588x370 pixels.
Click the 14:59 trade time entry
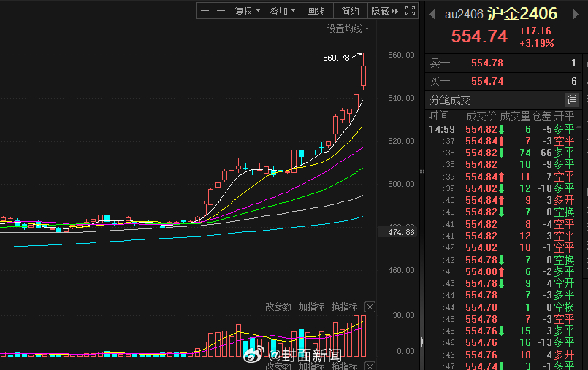(x=441, y=130)
